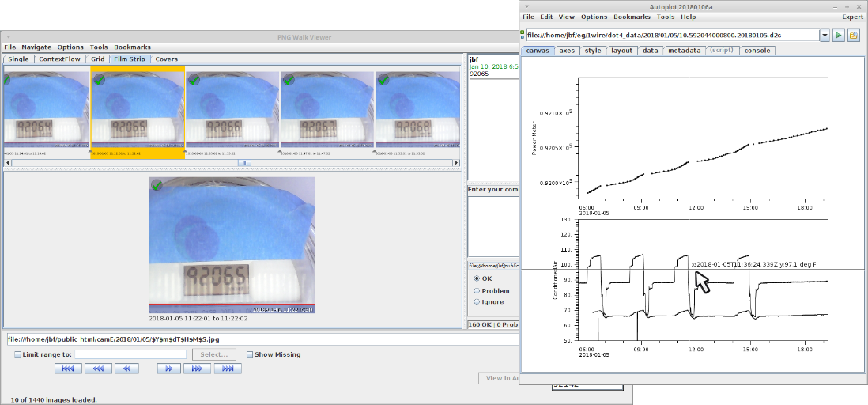Screen dimensions: 868x405
Task: Open the file browser icon in Autoplot
Action: pos(852,36)
